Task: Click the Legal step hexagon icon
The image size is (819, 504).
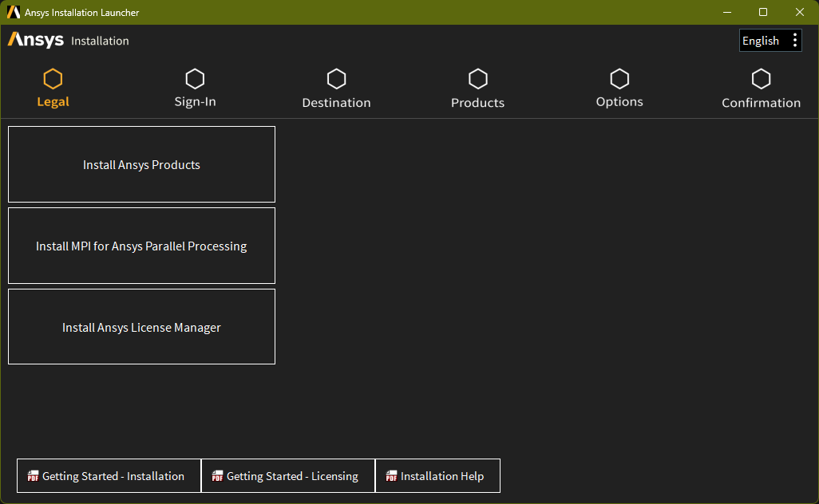Action: [x=53, y=79]
